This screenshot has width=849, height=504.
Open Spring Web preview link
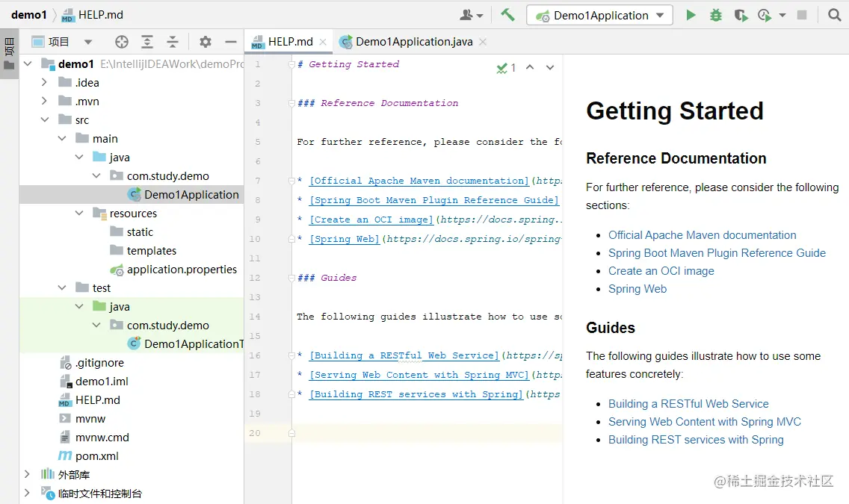tap(637, 289)
